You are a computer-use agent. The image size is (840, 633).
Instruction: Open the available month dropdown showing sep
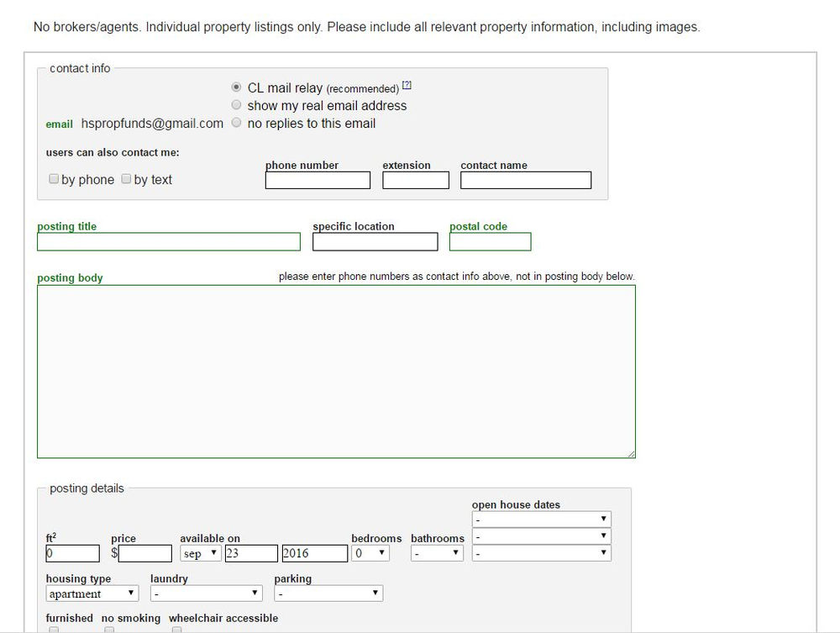[x=200, y=552]
